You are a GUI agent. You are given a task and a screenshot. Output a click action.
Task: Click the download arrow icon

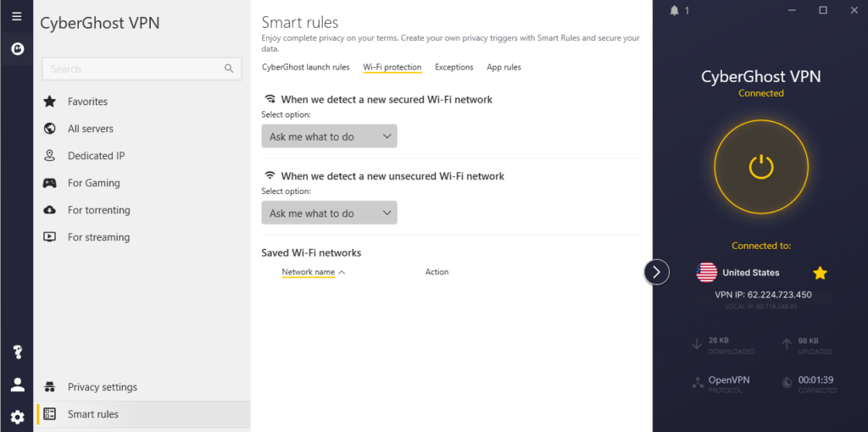point(697,344)
